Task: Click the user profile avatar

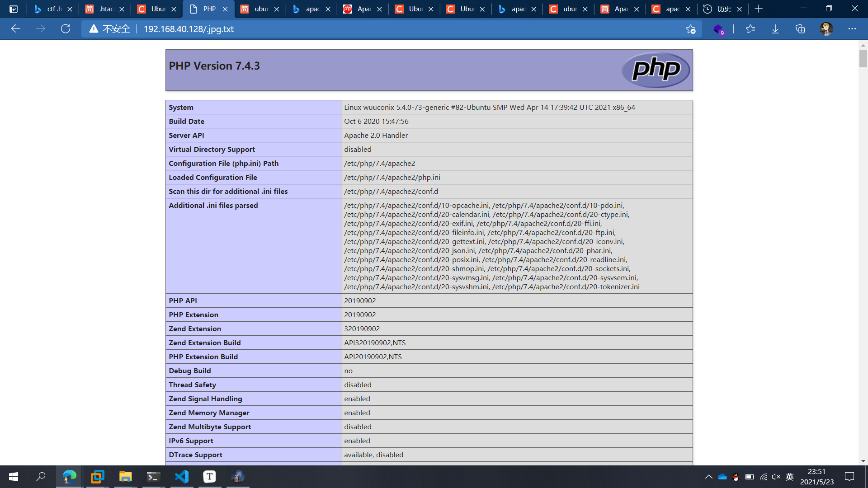Action: [826, 29]
